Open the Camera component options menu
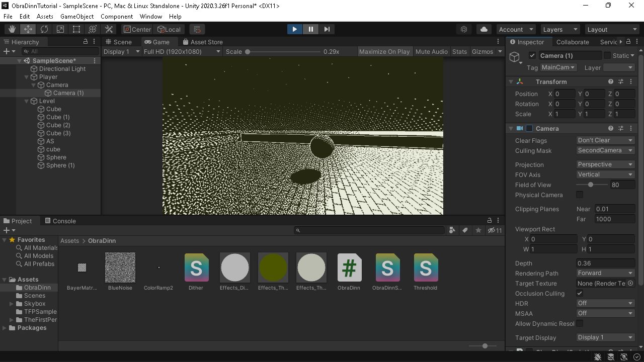644x362 pixels. tap(631, 129)
